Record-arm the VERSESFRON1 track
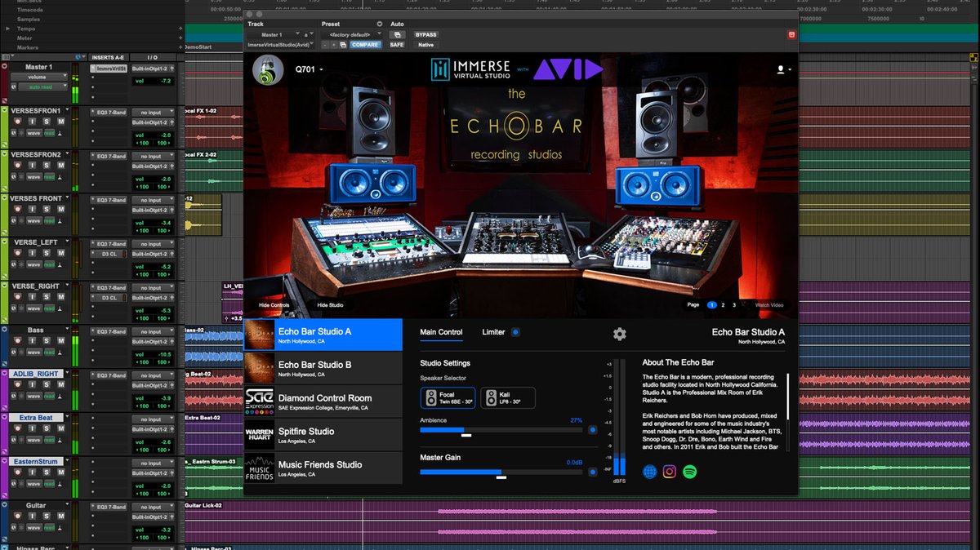980x550 pixels. coord(17,121)
